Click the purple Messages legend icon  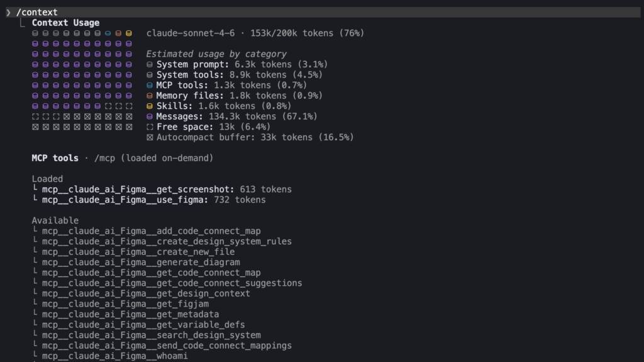[x=150, y=116]
